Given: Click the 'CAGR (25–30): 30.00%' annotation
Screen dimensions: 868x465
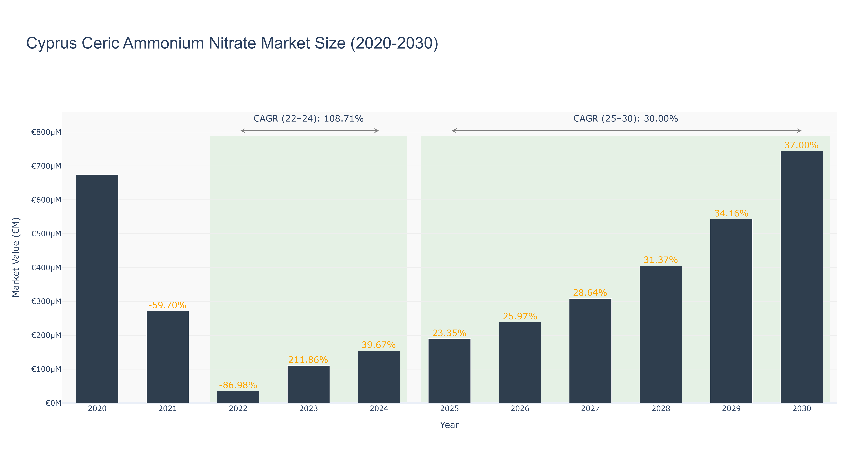Looking at the screenshot, I should [625, 119].
